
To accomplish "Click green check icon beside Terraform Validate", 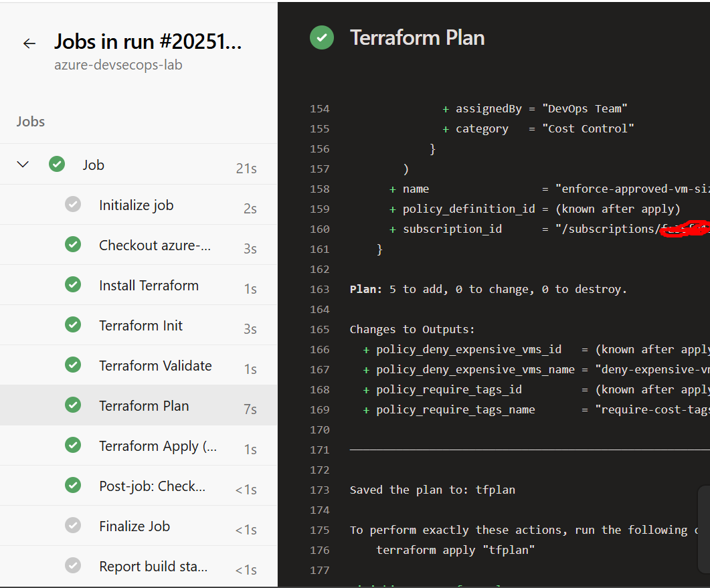I will click(73, 365).
